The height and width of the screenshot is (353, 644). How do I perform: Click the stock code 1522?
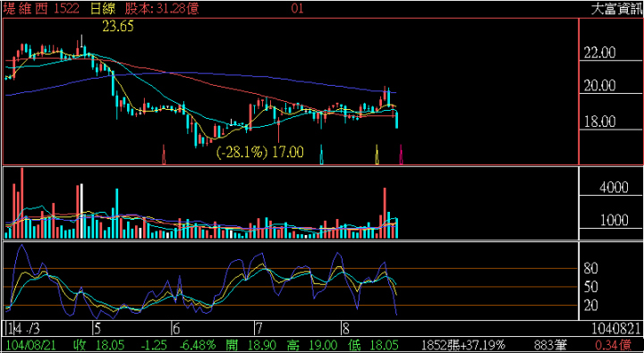[67, 9]
